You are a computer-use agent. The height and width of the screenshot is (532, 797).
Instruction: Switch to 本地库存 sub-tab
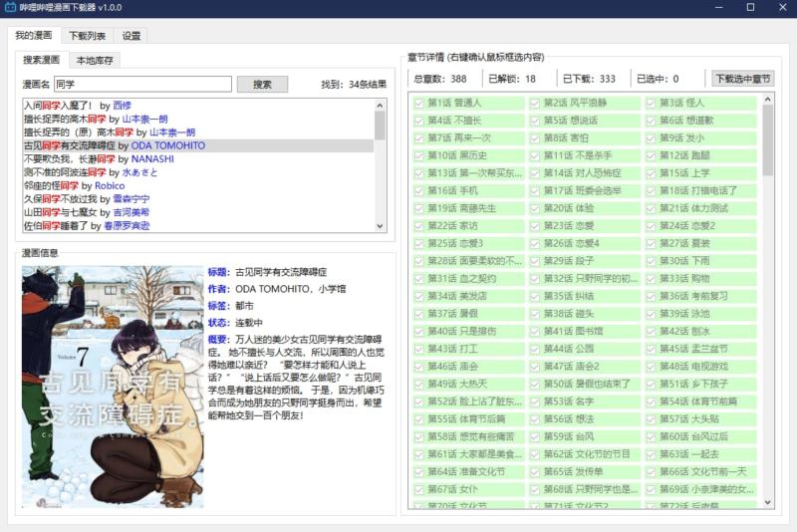click(x=95, y=60)
